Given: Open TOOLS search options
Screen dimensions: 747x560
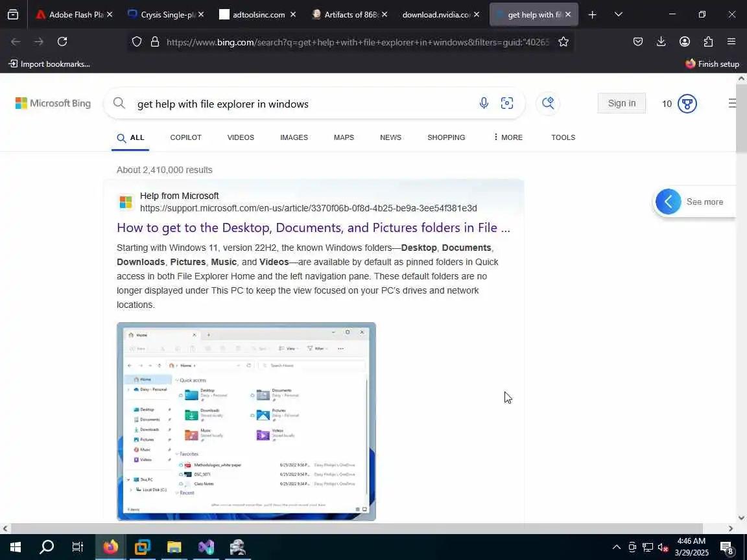Looking at the screenshot, I should 563,137.
